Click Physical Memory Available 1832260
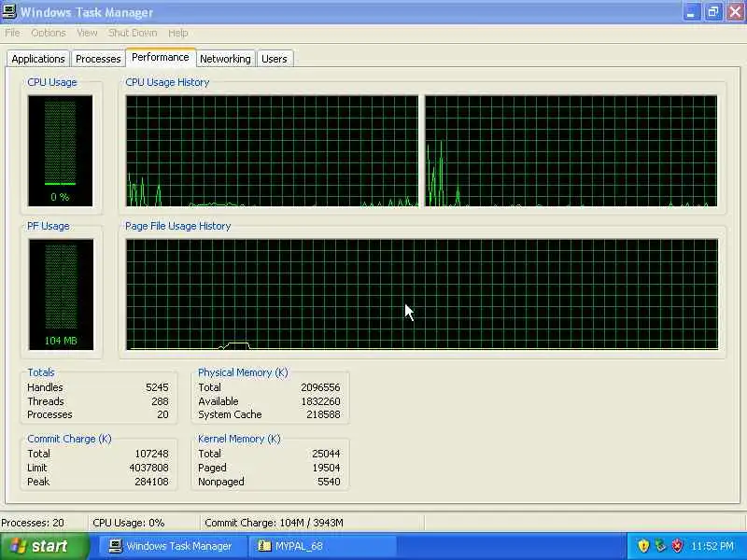Image resolution: width=747 pixels, height=560 pixels. [320, 401]
